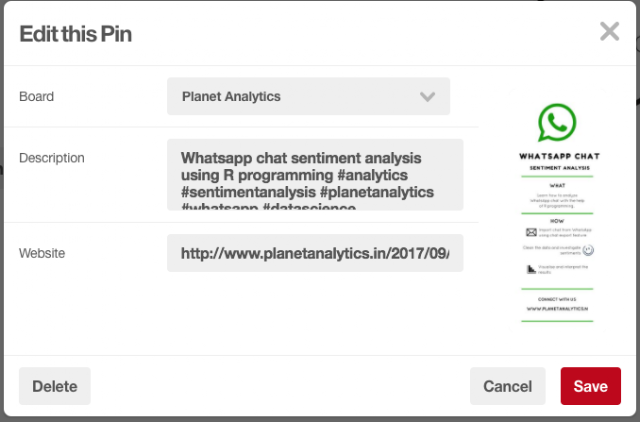This screenshot has height=422, width=640.
Task: Save the pin changes
Action: 590,386
